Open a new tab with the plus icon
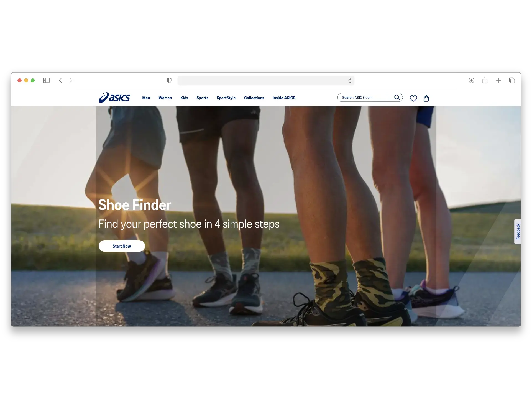The height and width of the screenshot is (399, 532). point(498,80)
